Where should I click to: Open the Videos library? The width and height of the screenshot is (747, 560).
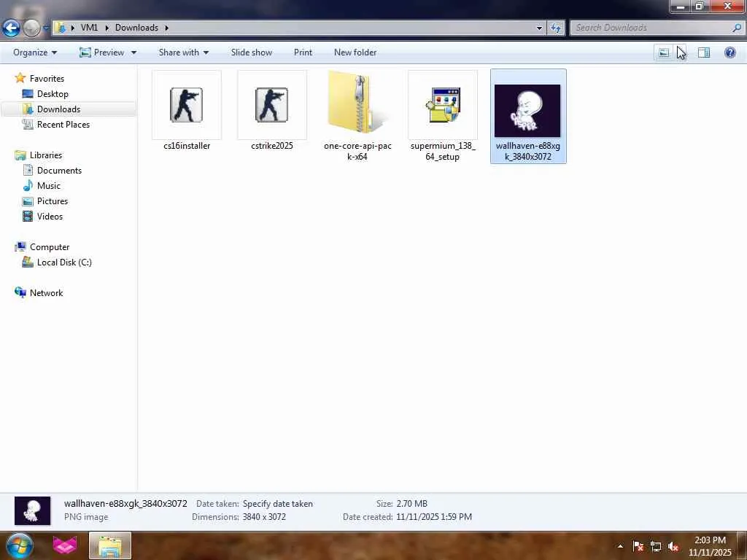point(50,216)
